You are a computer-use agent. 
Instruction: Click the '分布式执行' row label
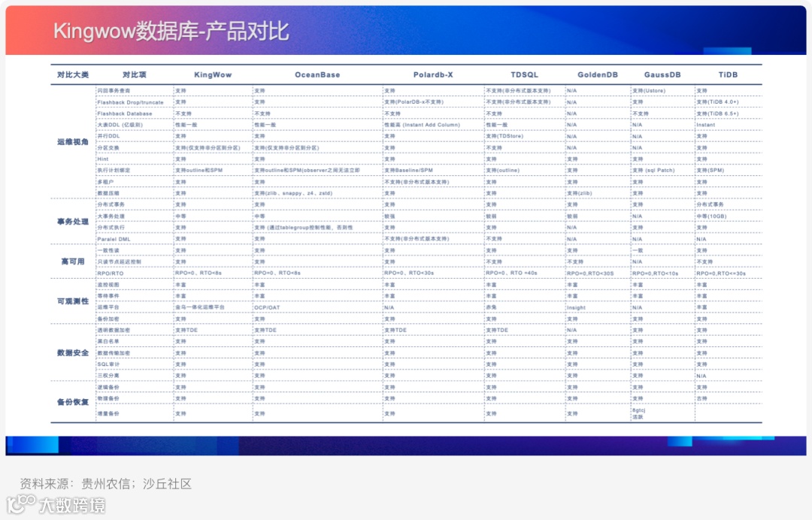coord(111,227)
